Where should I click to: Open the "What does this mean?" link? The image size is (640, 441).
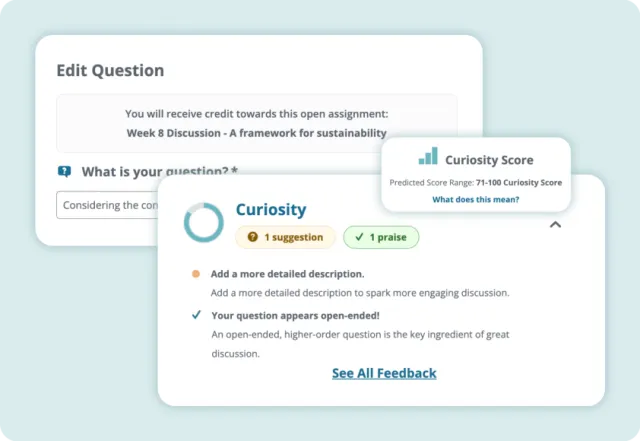[x=475, y=199]
